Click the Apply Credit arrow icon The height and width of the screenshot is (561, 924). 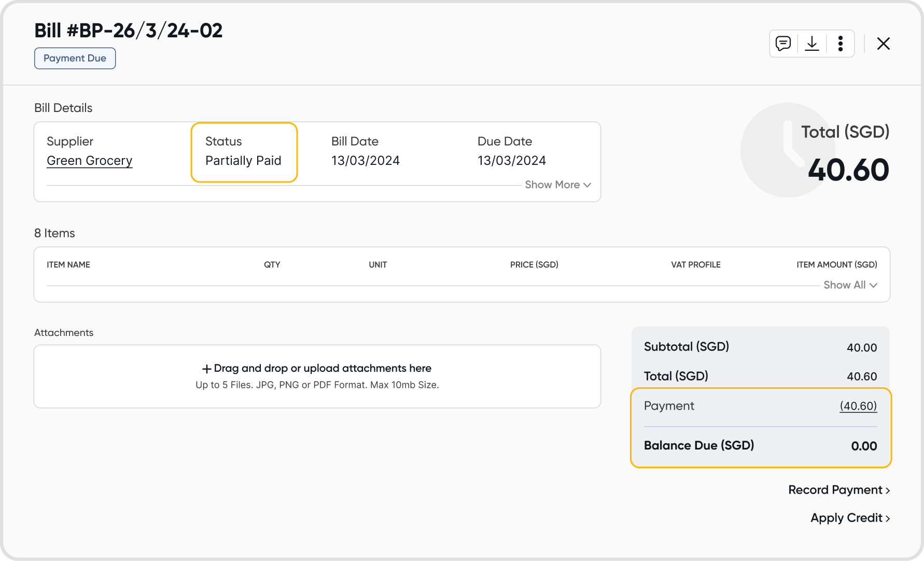tap(888, 518)
